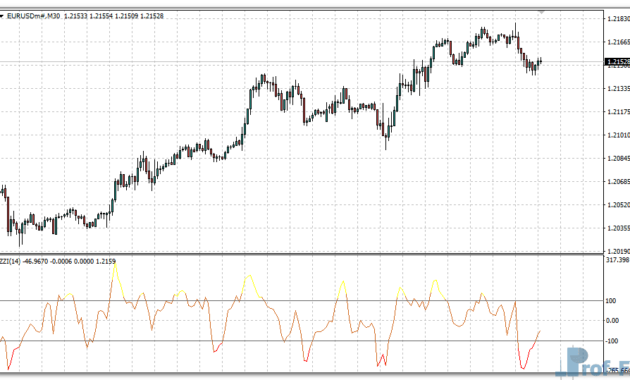Click the 0.00 level label

[612, 321]
